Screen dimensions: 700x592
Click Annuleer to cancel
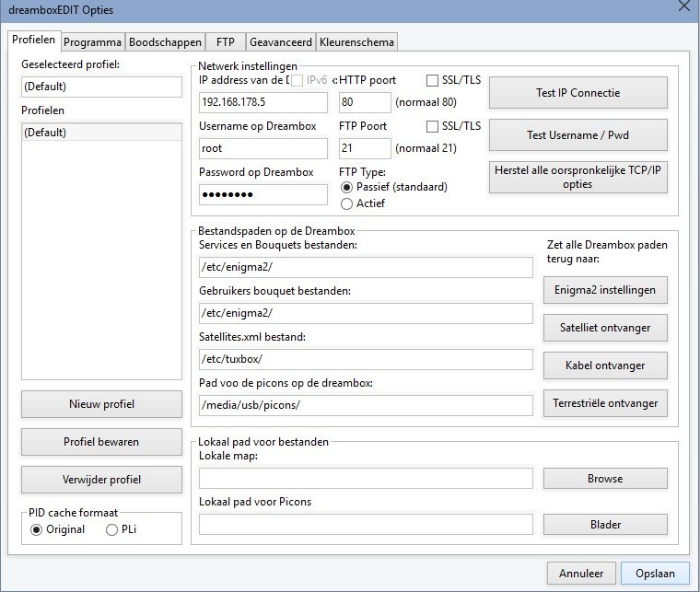[581, 574]
